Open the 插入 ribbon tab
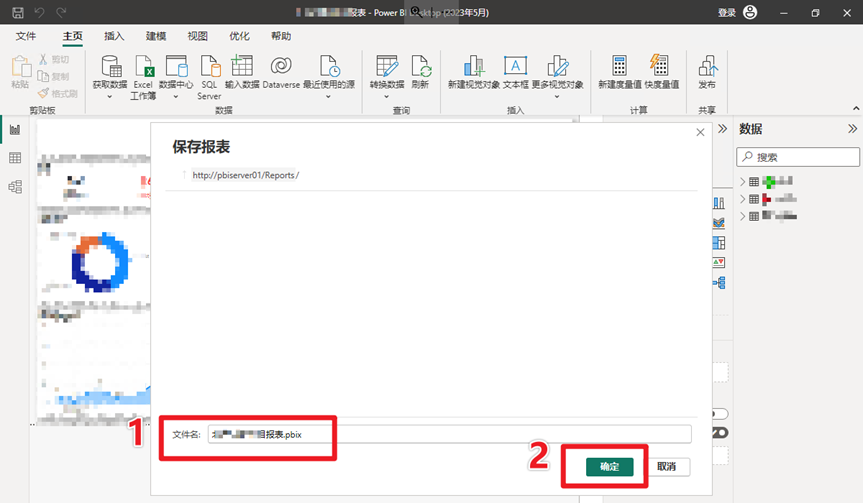863x503 pixels. pyautogui.click(x=115, y=36)
